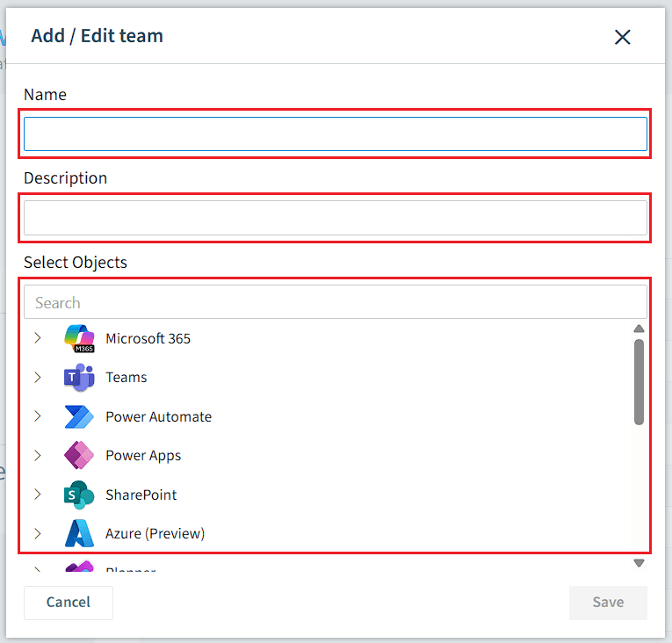Focus the Name input field
Screen dimensions: 672x643
click(x=336, y=134)
